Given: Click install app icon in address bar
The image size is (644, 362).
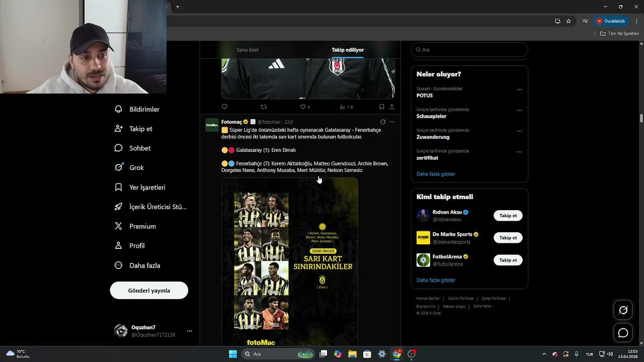Looking at the screenshot, I should (x=557, y=21).
